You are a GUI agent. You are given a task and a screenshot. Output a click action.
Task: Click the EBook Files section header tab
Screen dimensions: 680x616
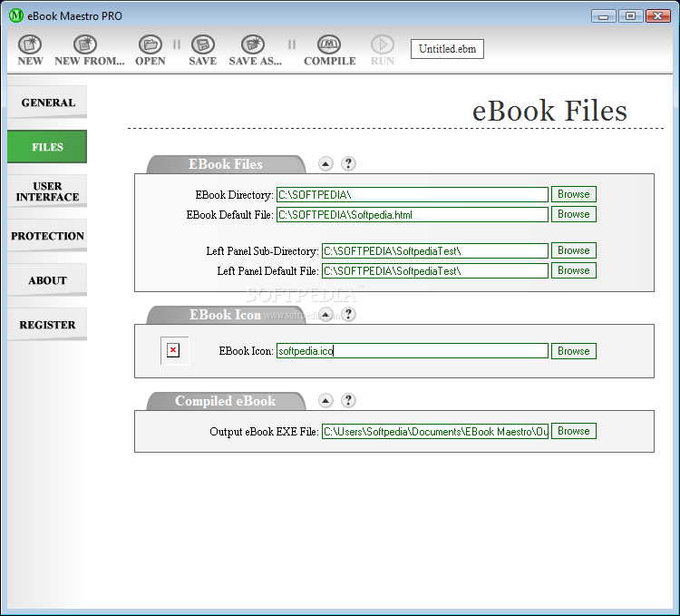click(x=226, y=164)
